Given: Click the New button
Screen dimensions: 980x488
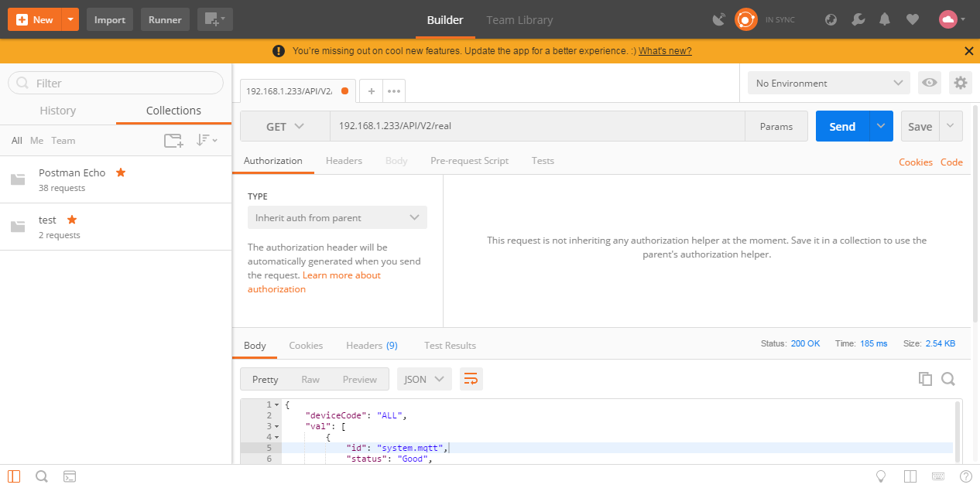Looking at the screenshot, I should (x=34, y=19).
